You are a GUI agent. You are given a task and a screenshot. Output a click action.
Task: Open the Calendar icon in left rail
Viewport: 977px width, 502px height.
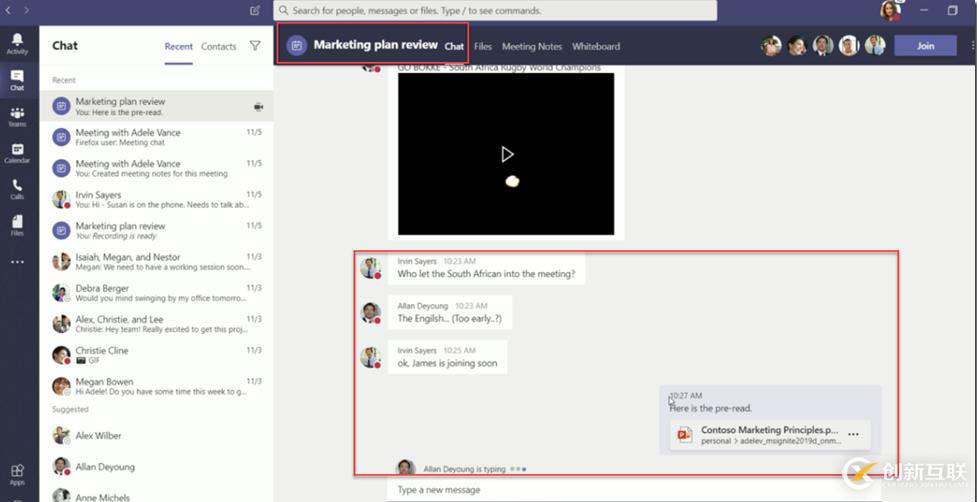pyautogui.click(x=17, y=153)
